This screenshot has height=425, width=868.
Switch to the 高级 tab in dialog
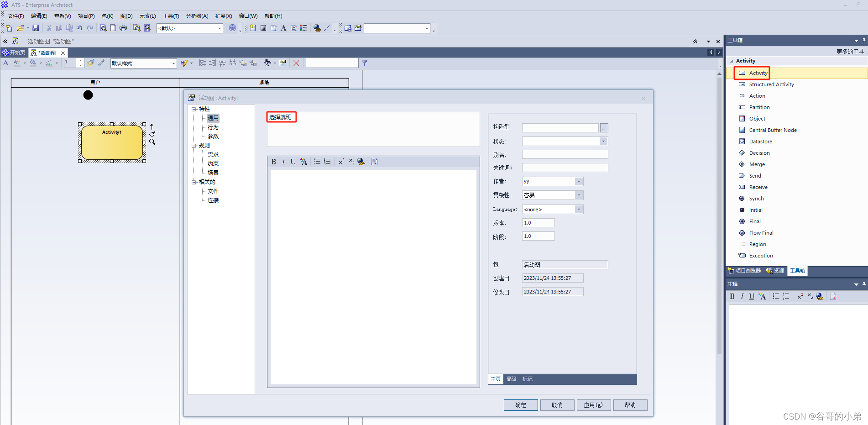(512, 379)
